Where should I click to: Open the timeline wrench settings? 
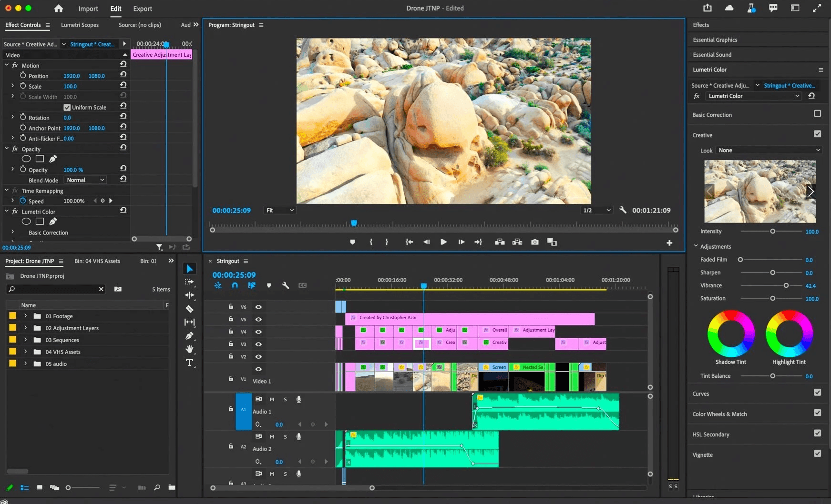(286, 285)
